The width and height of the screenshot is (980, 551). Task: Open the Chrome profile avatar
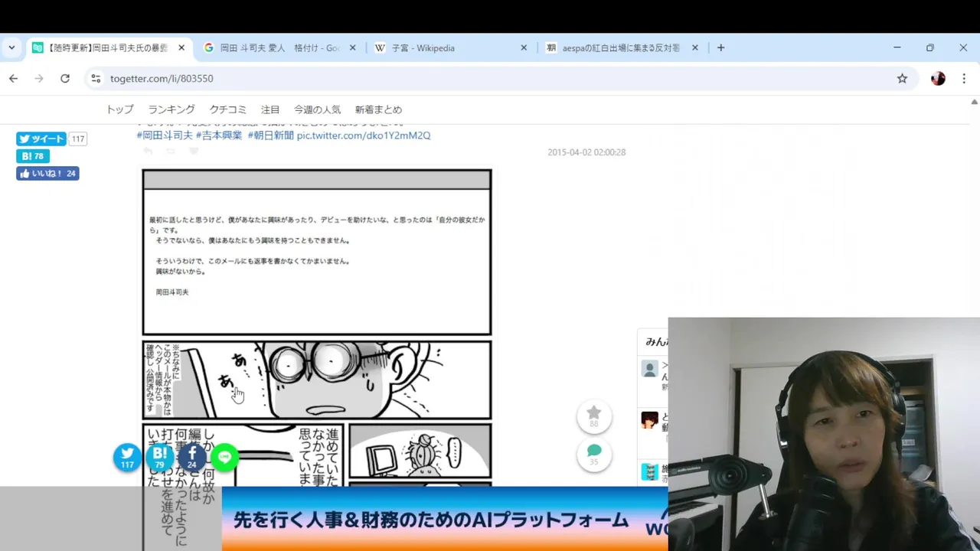coord(938,78)
